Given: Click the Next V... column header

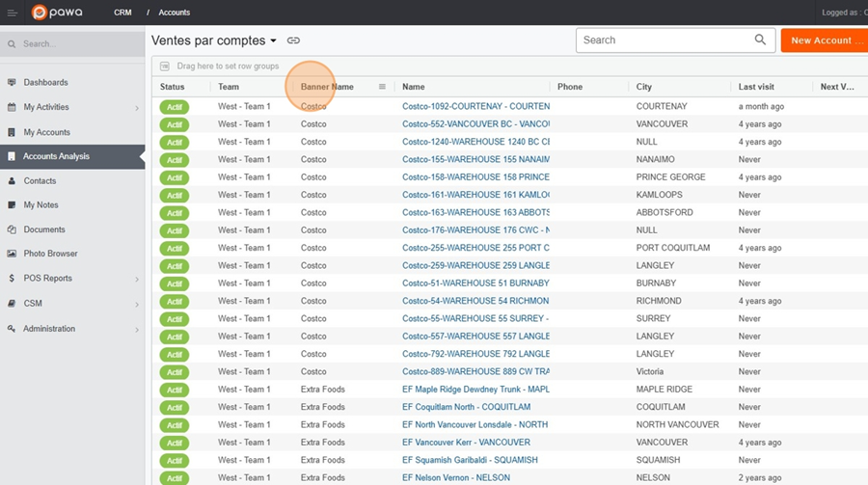Looking at the screenshot, I should click(x=837, y=87).
